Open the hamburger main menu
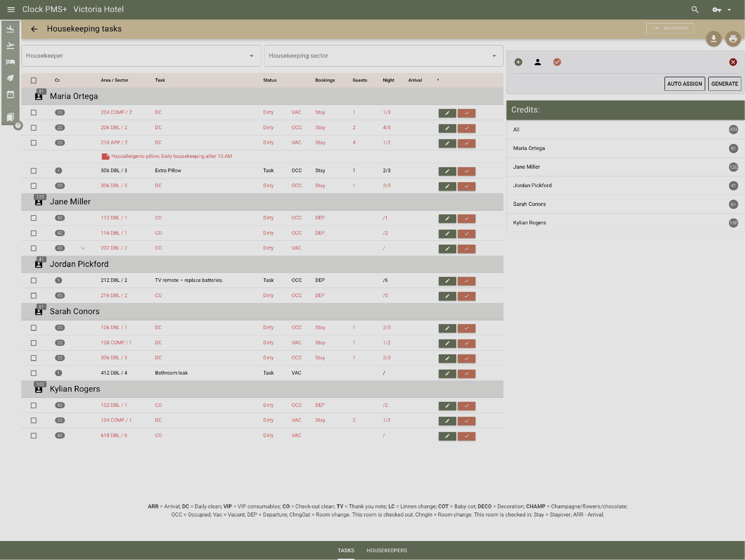Viewport: 745px width, 560px height. pyautogui.click(x=11, y=9)
